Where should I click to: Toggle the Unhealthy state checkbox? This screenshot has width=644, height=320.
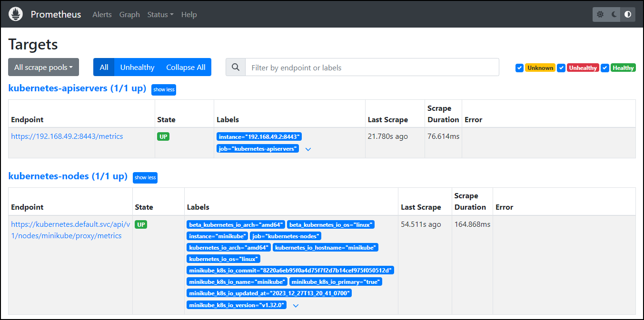tap(561, 68)
